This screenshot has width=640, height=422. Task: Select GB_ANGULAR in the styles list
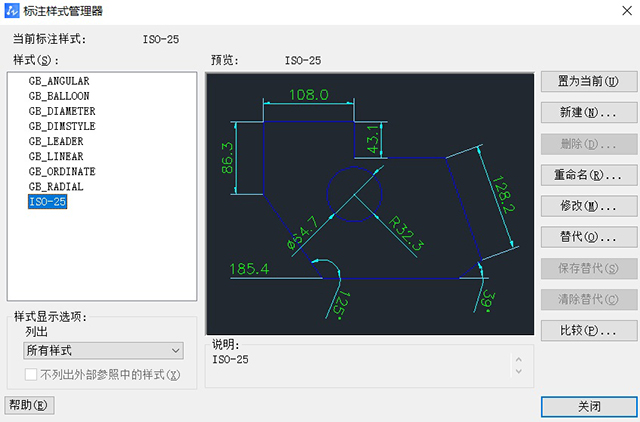pos(59,80)
